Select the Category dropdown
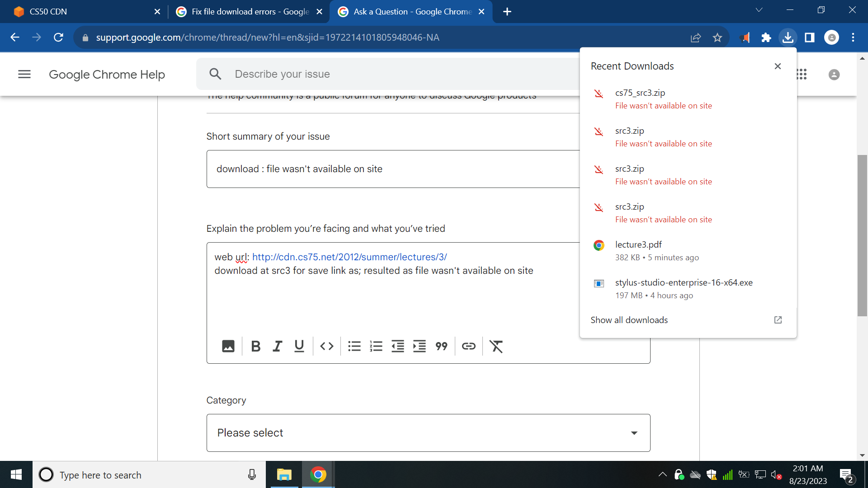Viewport: 868px width, 488px height. pyautogui.click(x=427, y=432)
